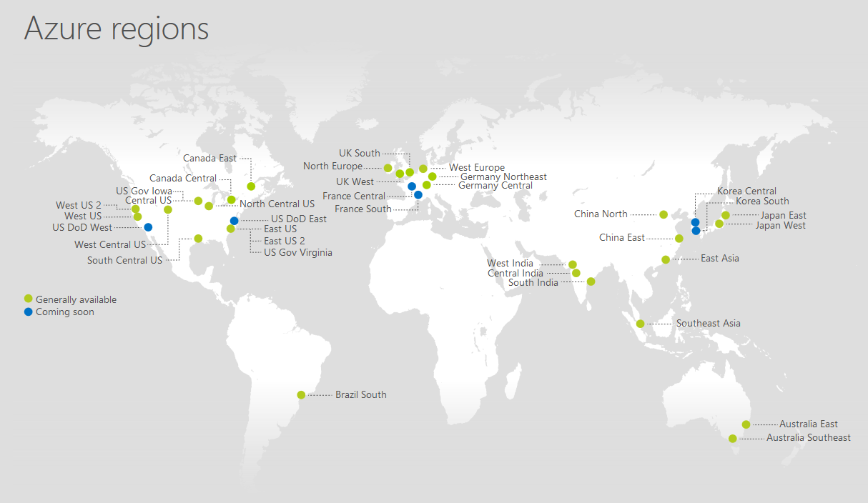The image size is (868, 503).
Task: Click the 'Generally available' legend text
Action: (x=76, y=299)
